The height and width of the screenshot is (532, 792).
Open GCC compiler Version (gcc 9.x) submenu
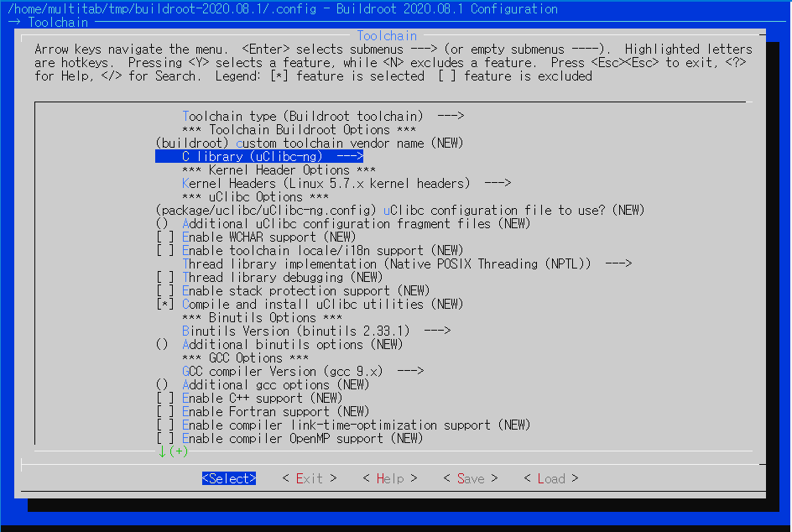[x=303, y=372]
